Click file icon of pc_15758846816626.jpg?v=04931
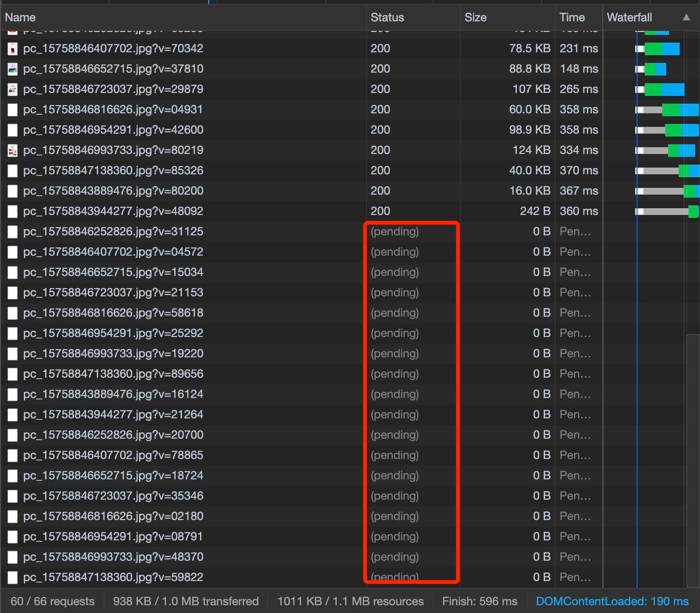The height and width of the screenshot is (613, 700). coord(13,109)
